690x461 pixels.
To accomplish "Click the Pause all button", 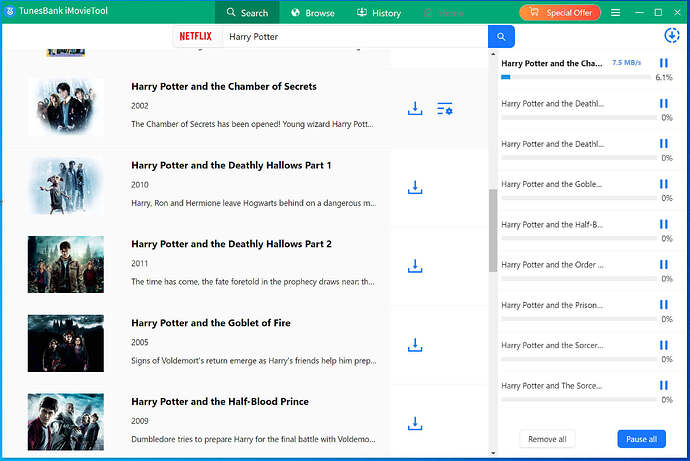I will (641, 439).
